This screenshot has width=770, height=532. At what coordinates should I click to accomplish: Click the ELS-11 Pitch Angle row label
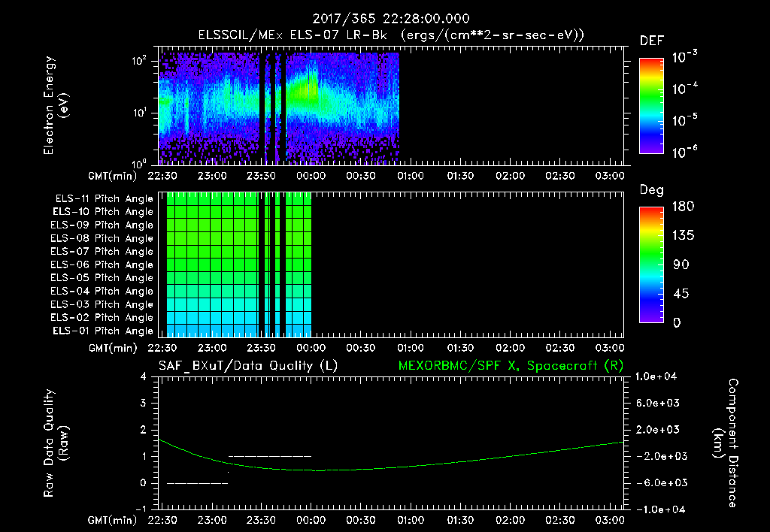click(104, 199)
